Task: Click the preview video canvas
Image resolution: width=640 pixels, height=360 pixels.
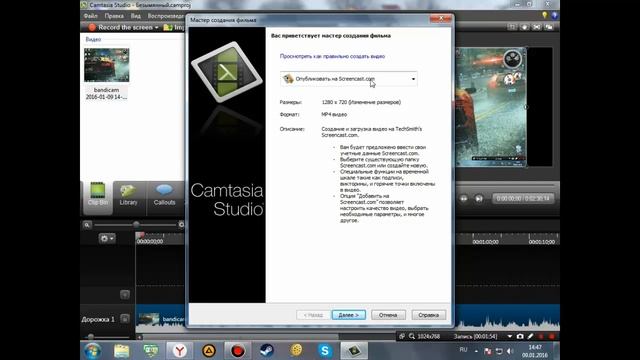Action: (x=491, y=107)
